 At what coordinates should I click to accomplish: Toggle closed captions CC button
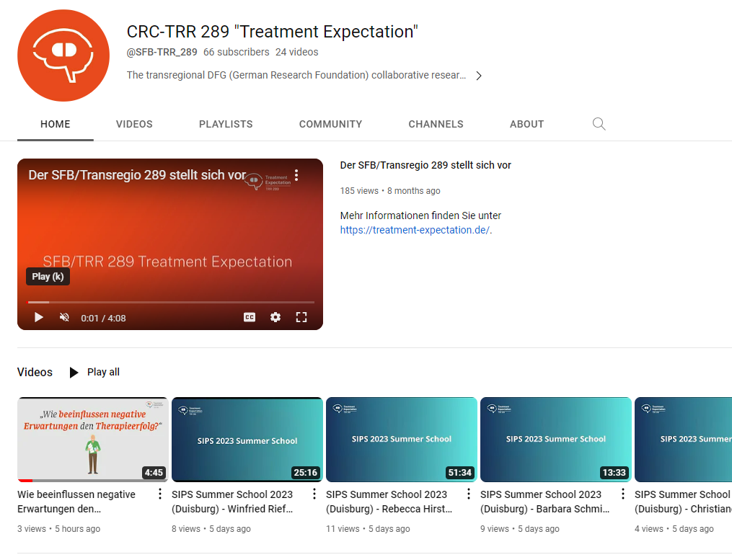(x=250, y=317)
